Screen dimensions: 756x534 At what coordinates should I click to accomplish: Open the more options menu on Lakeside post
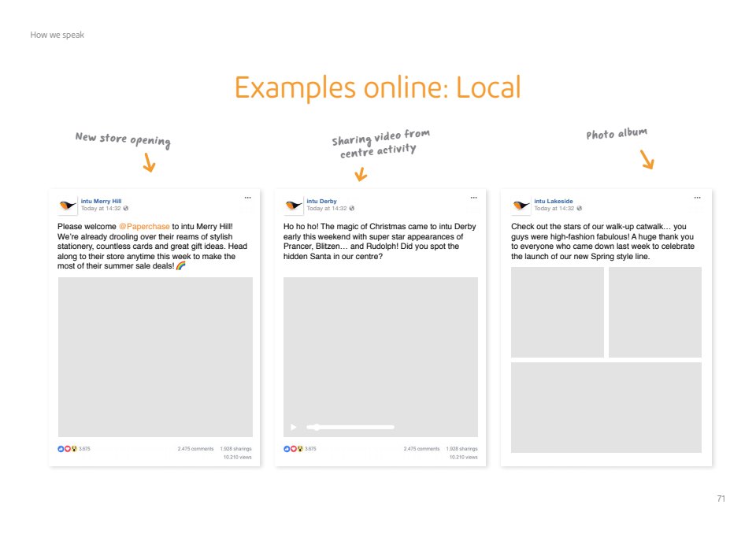[698, 198]
